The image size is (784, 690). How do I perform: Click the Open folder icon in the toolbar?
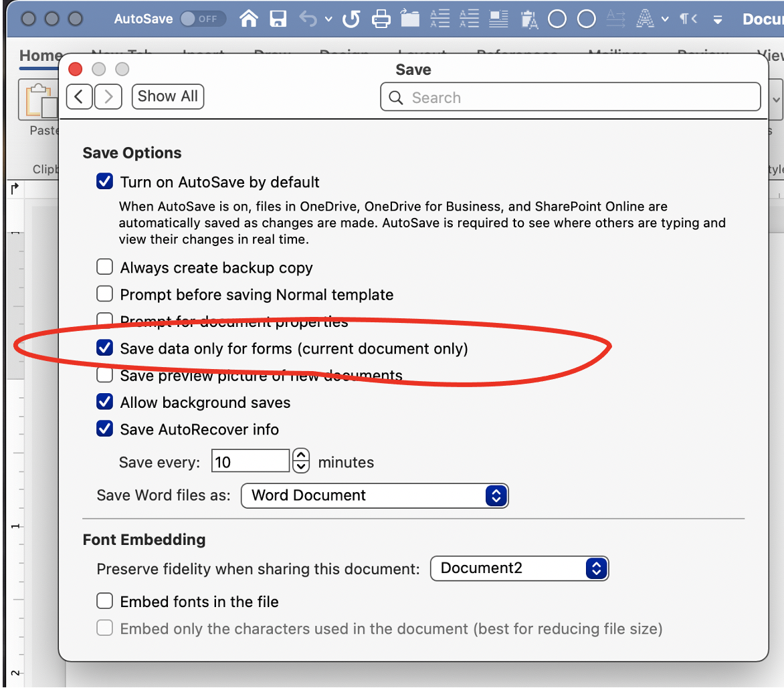coord(410,19)
